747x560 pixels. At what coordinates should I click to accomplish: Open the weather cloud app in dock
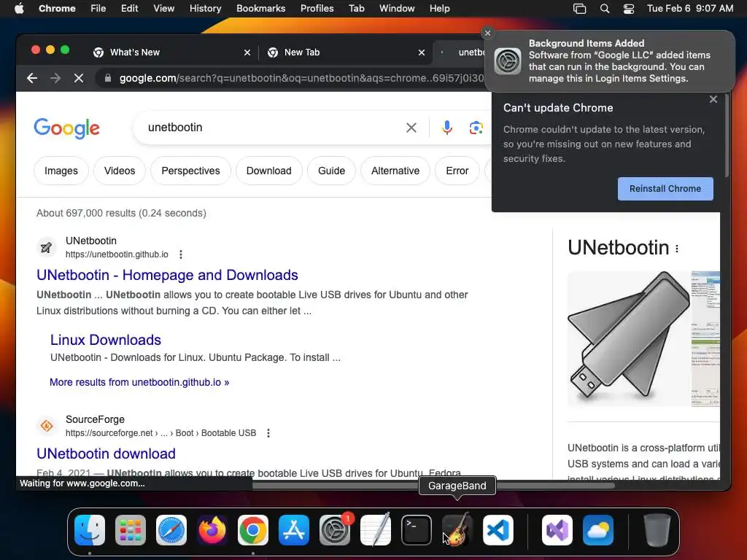[x=598, y=530]
